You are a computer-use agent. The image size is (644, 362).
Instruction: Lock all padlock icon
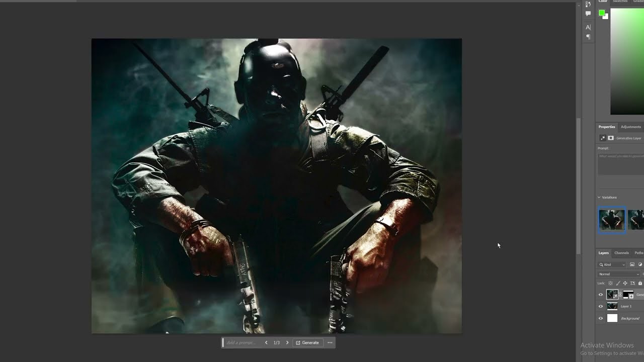pos(640,284)
